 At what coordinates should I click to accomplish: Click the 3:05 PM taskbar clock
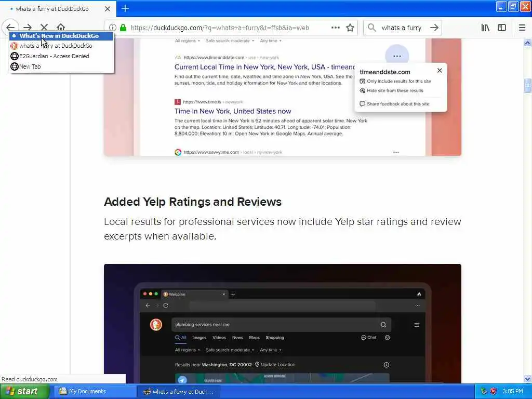click(513, 392)
